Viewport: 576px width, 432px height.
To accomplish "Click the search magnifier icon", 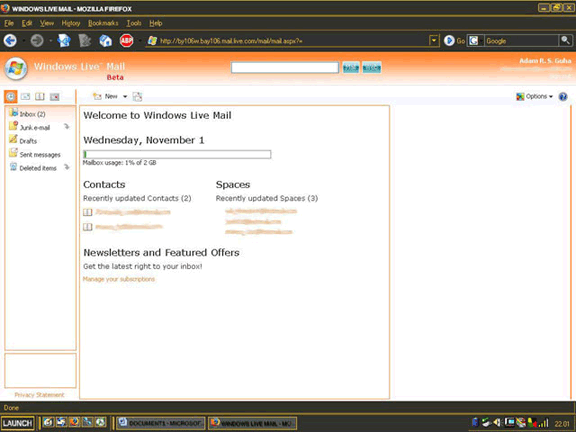I will click(x=565, y=40).
